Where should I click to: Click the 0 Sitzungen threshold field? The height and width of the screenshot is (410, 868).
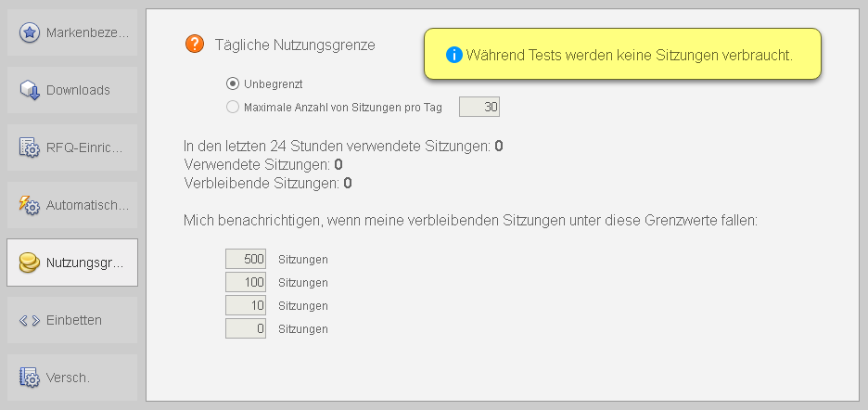point(246,328)
